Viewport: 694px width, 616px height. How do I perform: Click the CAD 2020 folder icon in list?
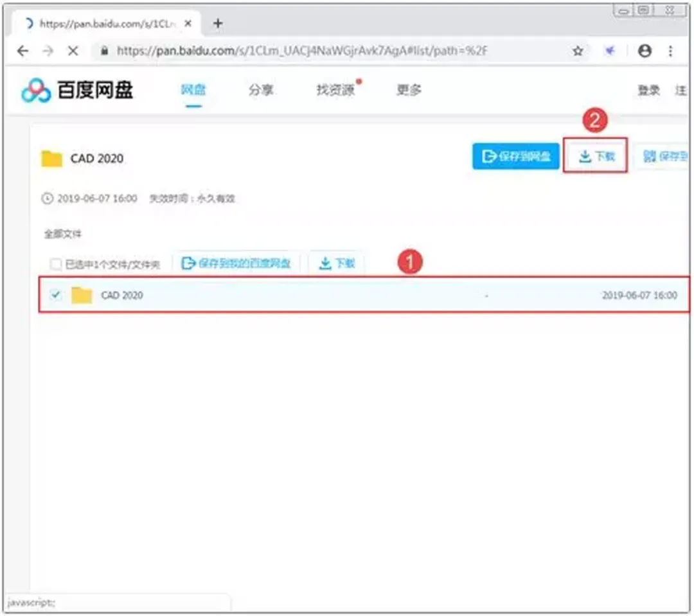click(82, 295)
